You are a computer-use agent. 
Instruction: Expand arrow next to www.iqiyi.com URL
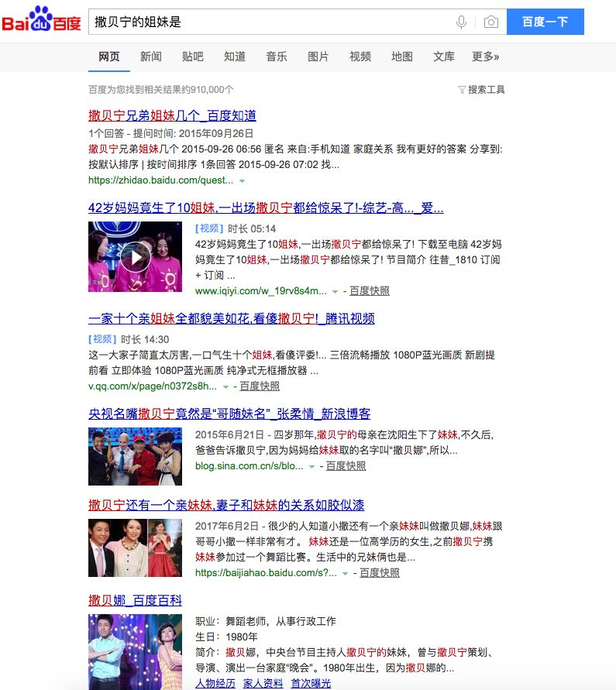click(335, 291)
